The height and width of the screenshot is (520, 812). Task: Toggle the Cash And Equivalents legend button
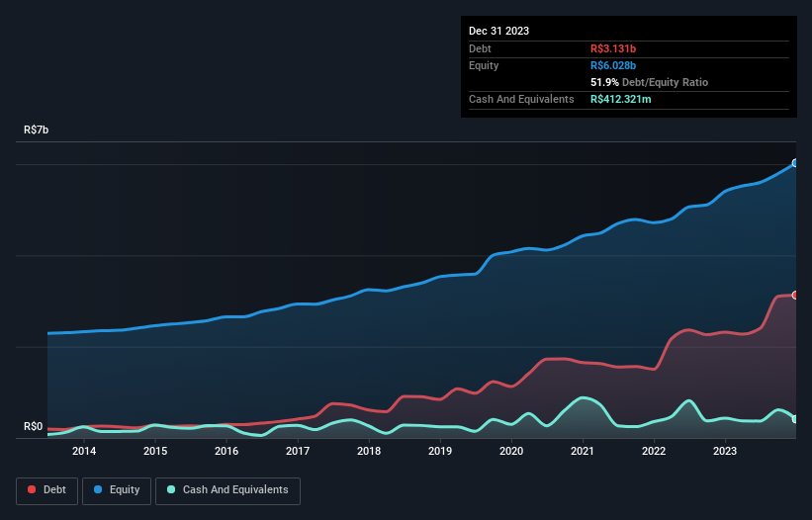[227, 490]
